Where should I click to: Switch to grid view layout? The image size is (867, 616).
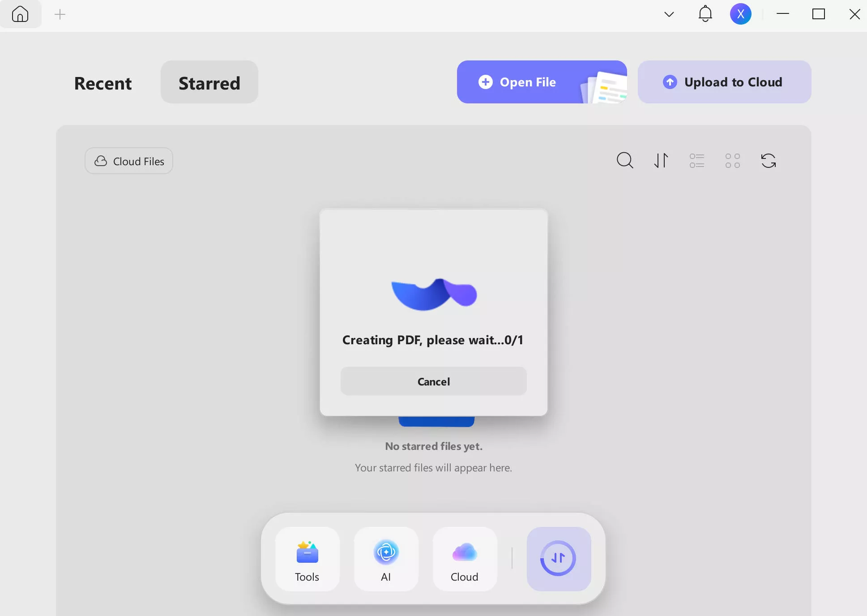(732, 160)
